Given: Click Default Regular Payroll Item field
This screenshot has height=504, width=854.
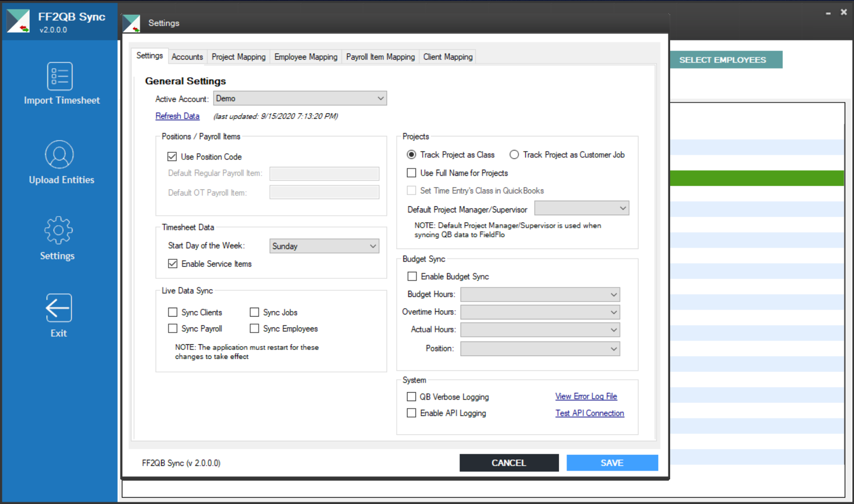Looking at the screenshot, I should coord(324,173).
